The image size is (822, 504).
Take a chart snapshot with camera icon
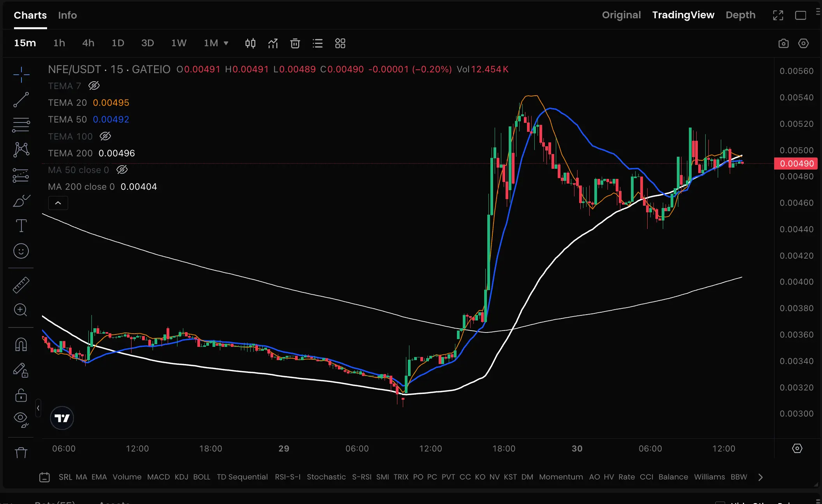(783, 43)
